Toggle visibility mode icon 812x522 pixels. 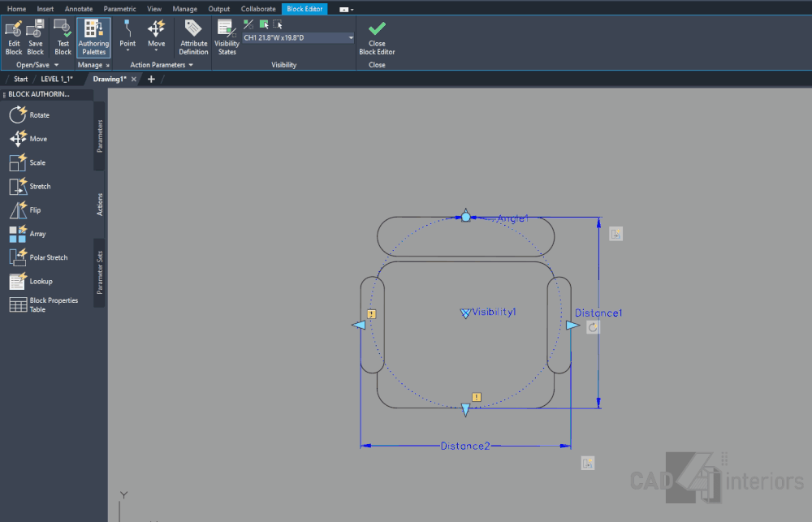[248, 24]
